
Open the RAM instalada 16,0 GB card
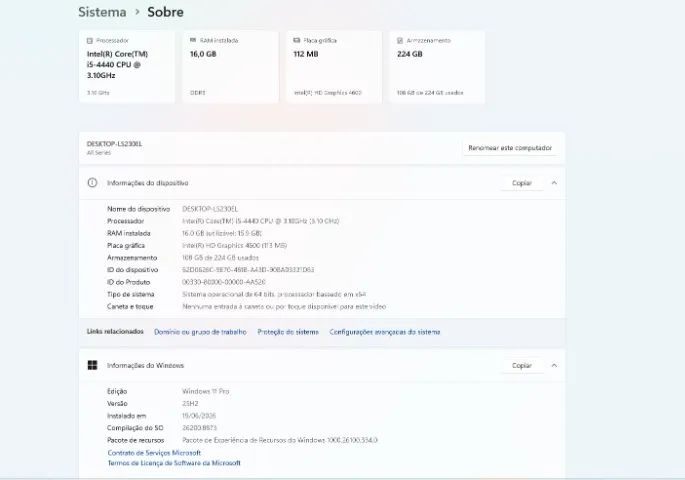[230, 67]
